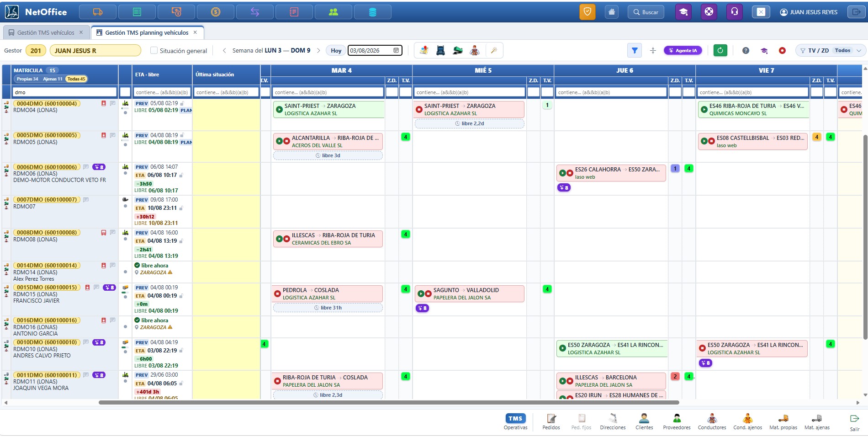Open Conductores in the bottom bar
The image size is (868, 437).
coord(712,421)
